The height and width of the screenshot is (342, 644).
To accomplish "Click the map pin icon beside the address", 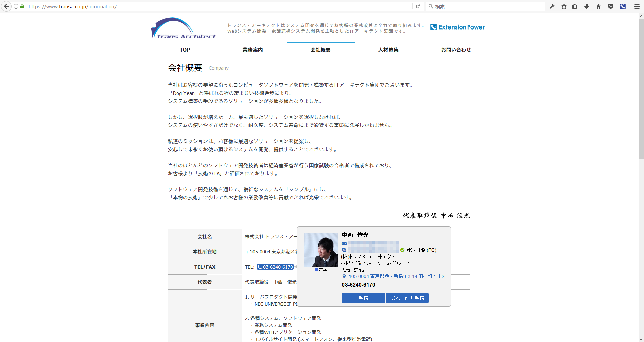I will click(344, 276).
